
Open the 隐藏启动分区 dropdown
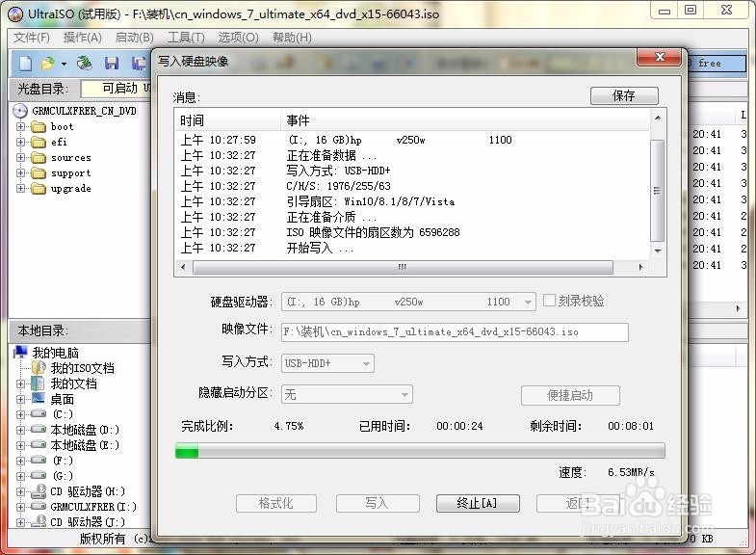(405, 395)
